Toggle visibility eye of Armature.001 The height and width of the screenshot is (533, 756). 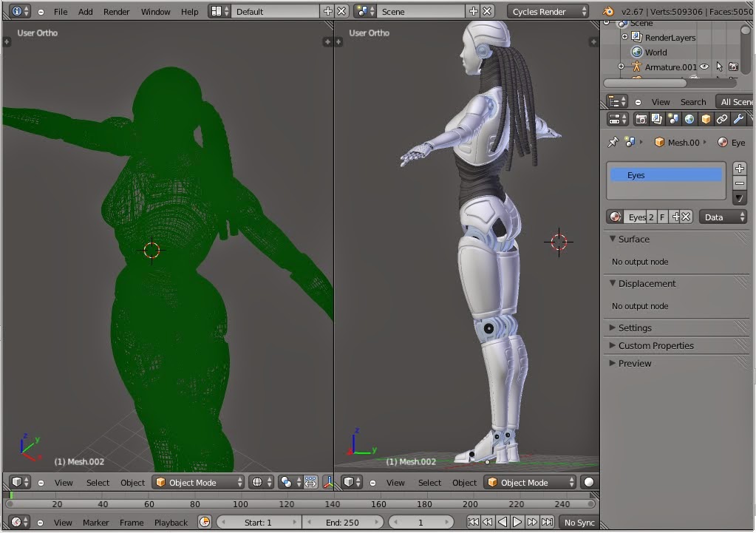tap(704, 67)
